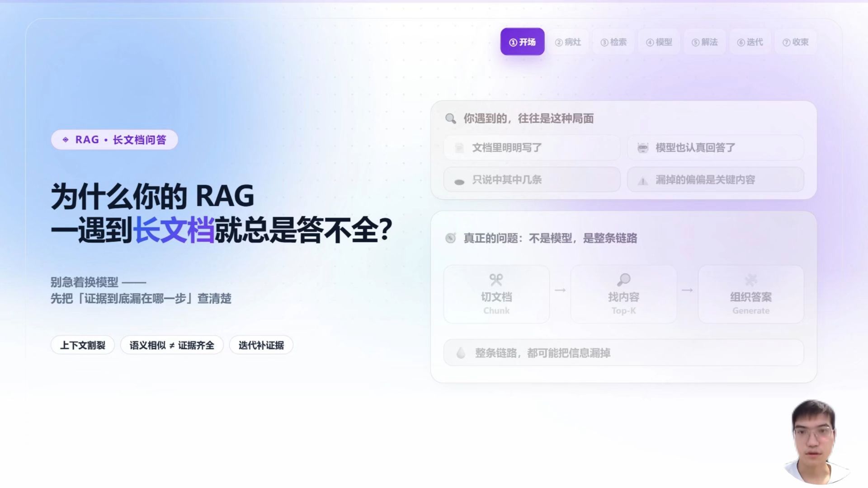Click the document icon in 文档里明明写了
Image resolution: width=868 pixels, height=488 pixels.
(459, 148)
